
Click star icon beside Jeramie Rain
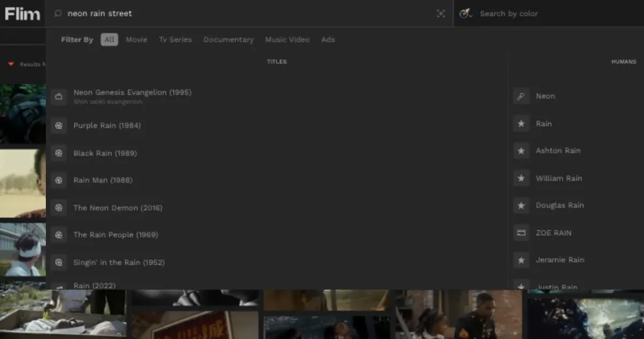pos(521,260)
